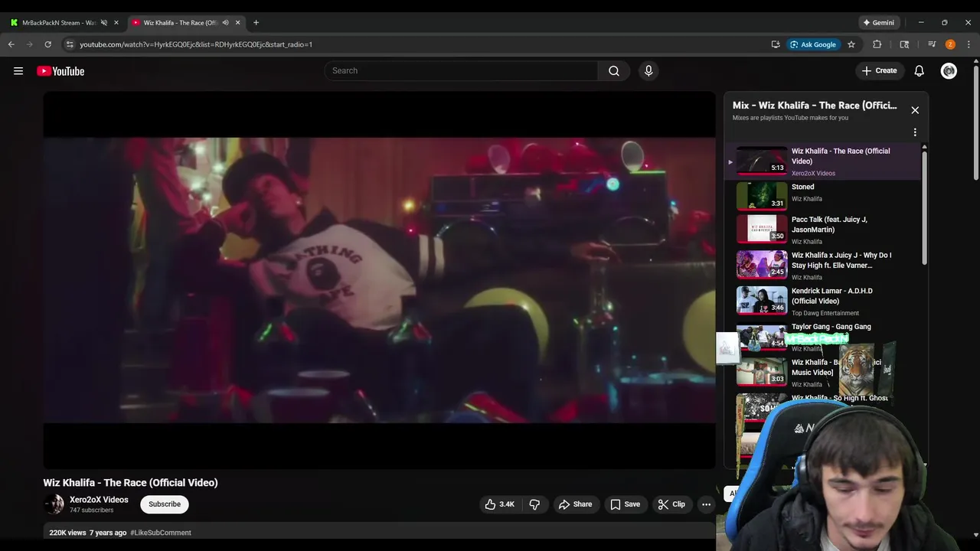Image resolution: width=980 pixels, height=551 pixels.
Task: Open new Chrome tab with plus
Action: (x=256, y=23)
